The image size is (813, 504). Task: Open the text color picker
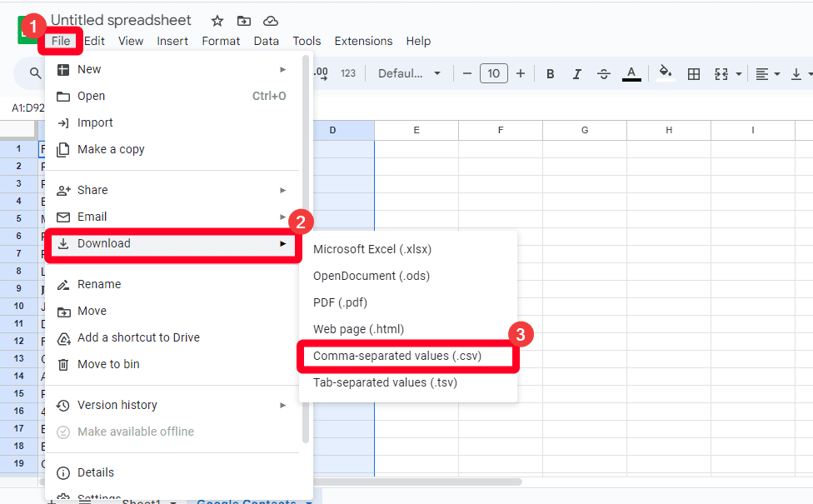[x=631, y=74]
